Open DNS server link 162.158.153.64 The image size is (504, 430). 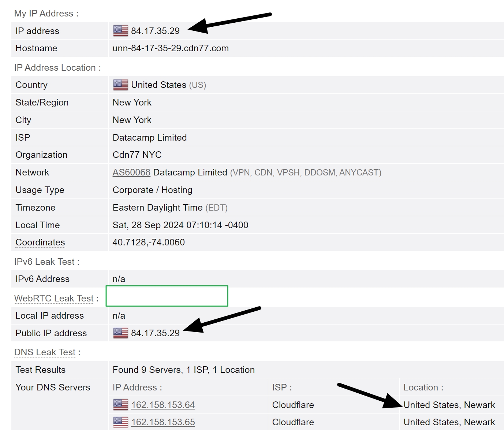pos(163,405)
